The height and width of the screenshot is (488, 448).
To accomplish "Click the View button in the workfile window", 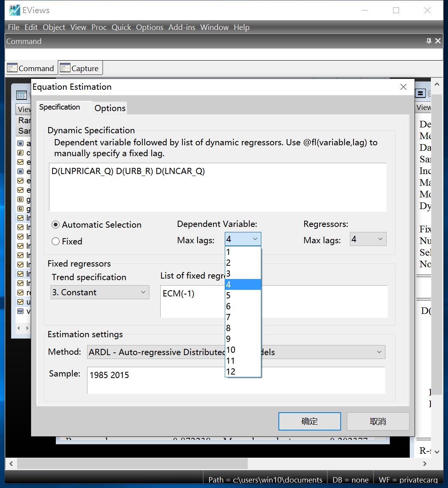I will pyautogui.click(x=24, y=109).
